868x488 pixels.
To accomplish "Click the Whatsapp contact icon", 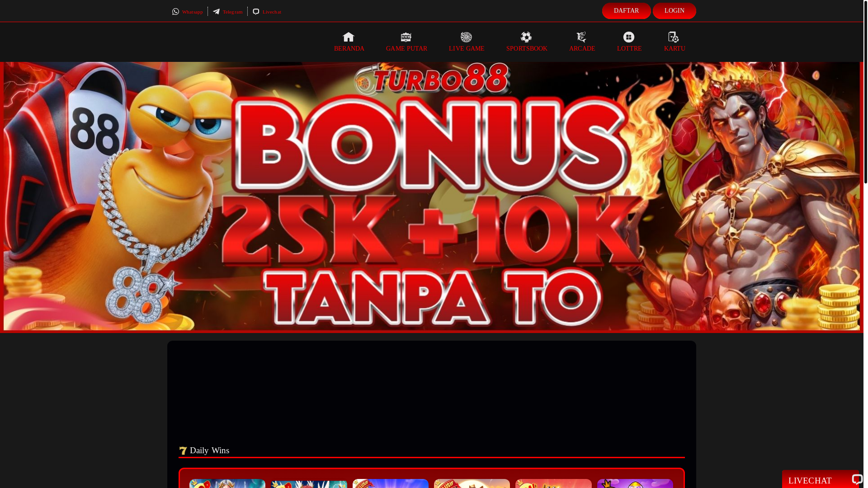I will (176, 12).
